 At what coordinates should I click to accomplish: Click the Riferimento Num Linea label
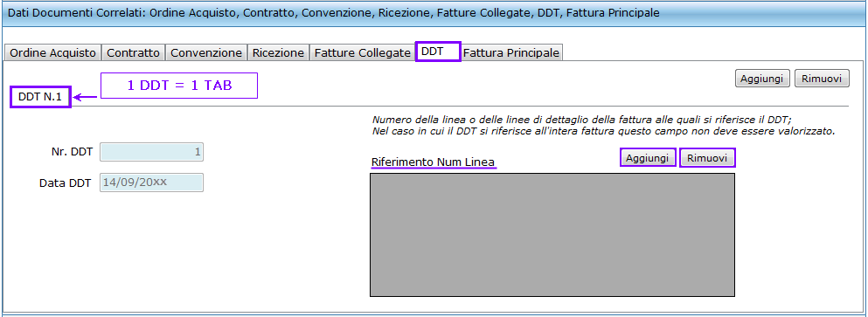point(433,162)
